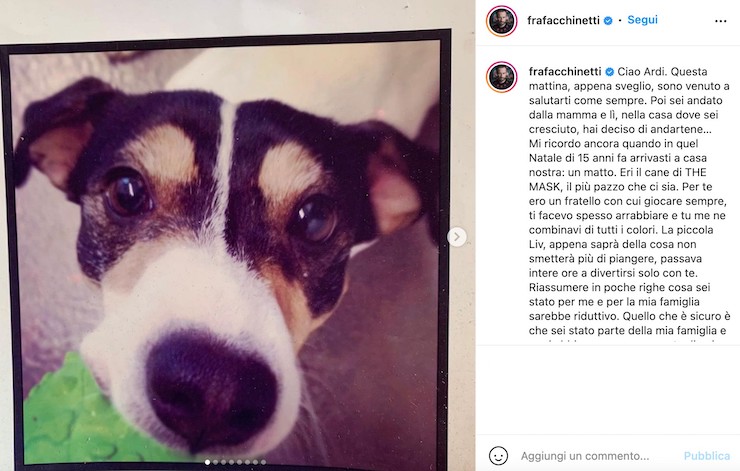Image resolution: width=740 pixels, height=471 pixels.
Task: Click the verified badge in post header
Action: (608, 20)
